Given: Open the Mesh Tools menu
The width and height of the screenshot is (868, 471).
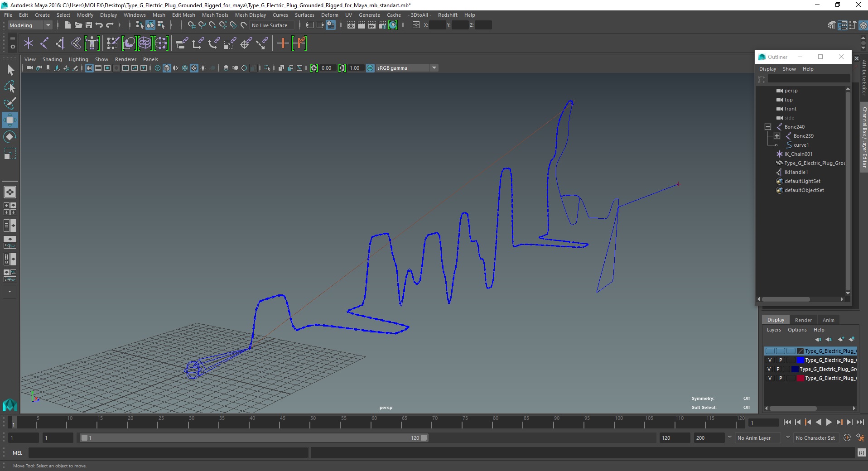Looking at the screenshot, I should (215, 15).
